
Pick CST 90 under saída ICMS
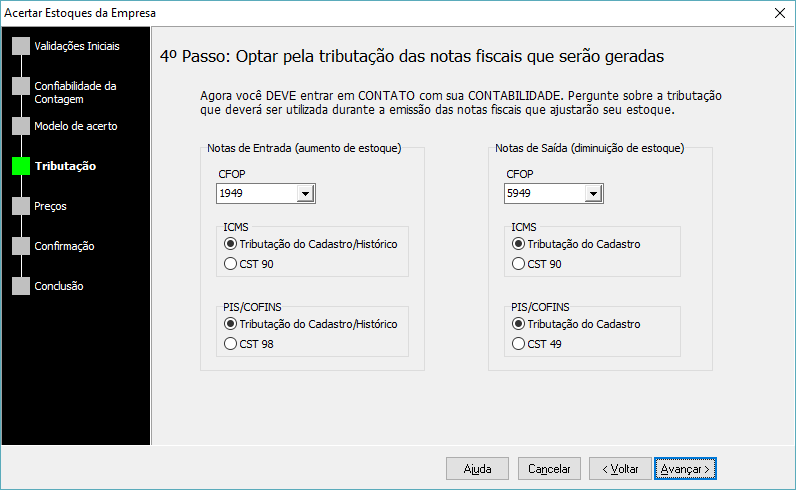518,264
